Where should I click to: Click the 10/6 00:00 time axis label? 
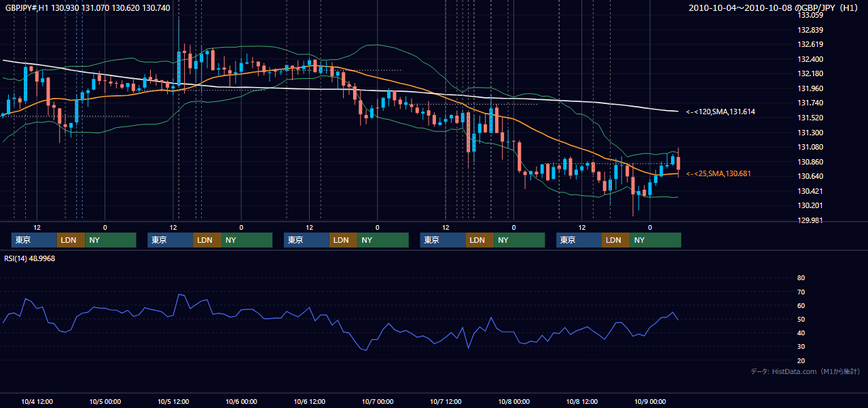click(x=242, y=402)
